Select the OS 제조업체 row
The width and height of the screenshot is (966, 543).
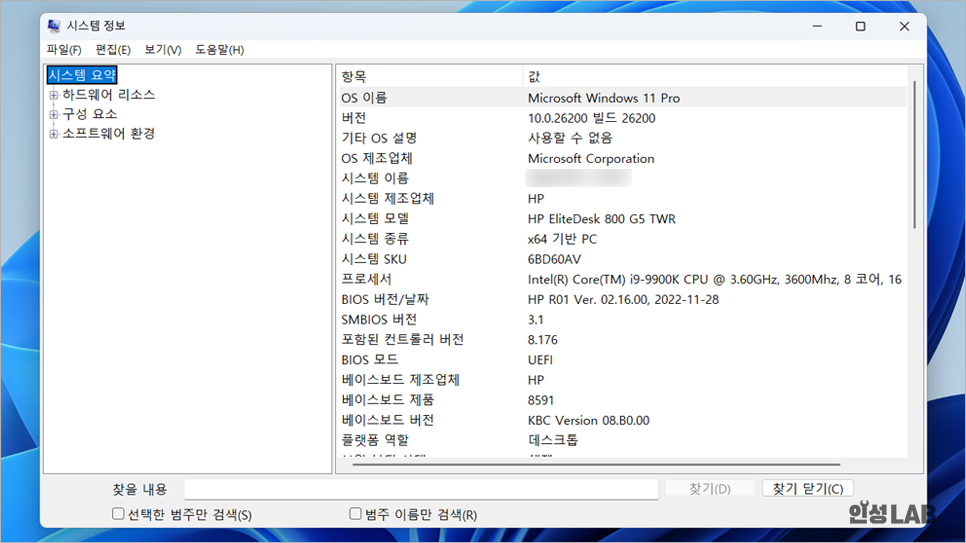(x=623, y=158)
